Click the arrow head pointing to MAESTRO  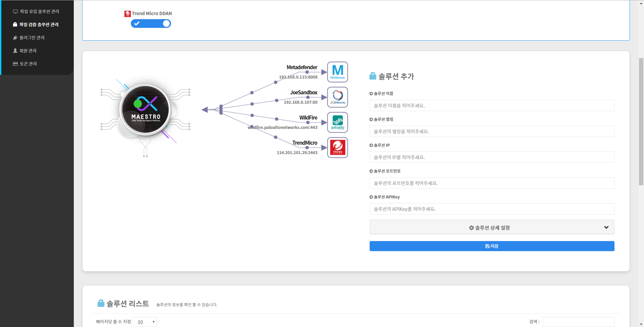[205, 109]
